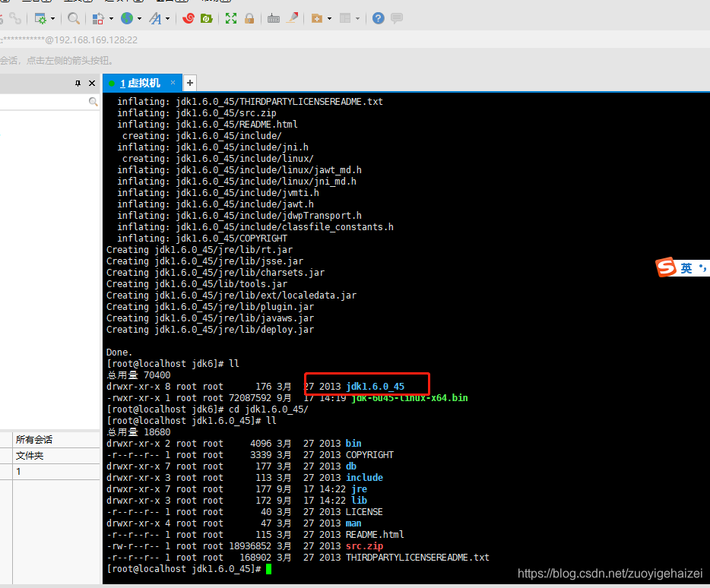Screen dimensions: 710x588
Task: Click the value 1 in properties list
Action: pyautogui.click(x=18, y=472)
